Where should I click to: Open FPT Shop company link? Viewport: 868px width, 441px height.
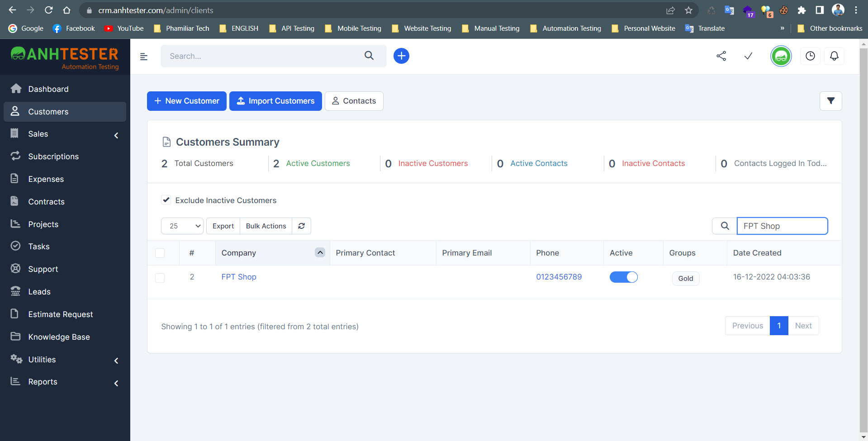239,277
